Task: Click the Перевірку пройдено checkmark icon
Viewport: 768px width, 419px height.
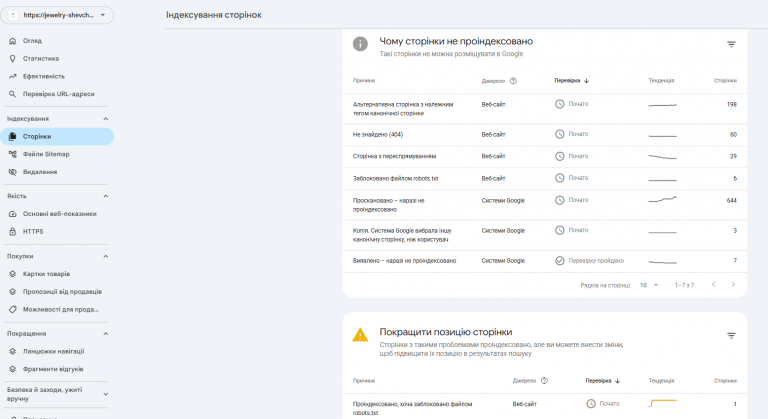Action: tap(559, 261)
